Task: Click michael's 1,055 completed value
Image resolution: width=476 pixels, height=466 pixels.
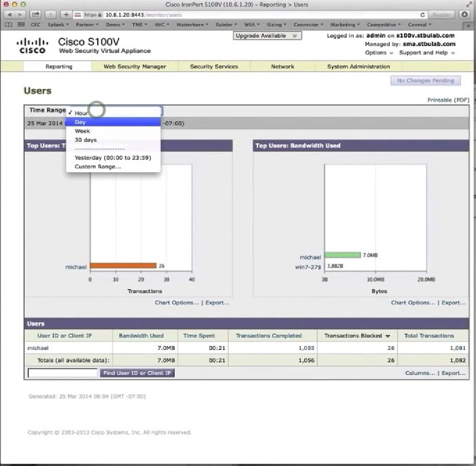Action: [307, 348]
